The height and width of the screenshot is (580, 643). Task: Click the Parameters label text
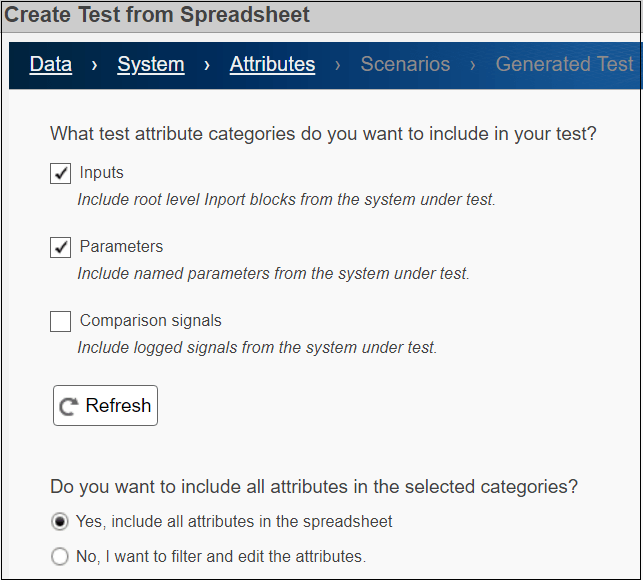(121, 247)
